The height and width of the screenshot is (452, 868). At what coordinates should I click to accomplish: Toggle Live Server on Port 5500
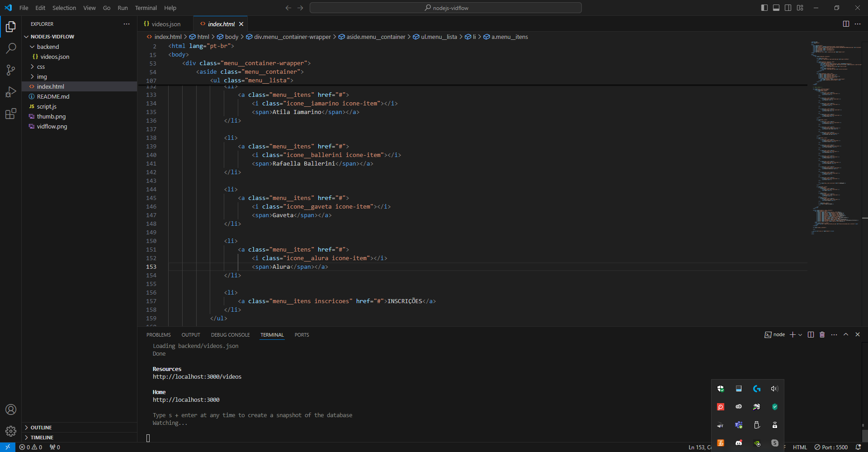click(x=831, y=447)
